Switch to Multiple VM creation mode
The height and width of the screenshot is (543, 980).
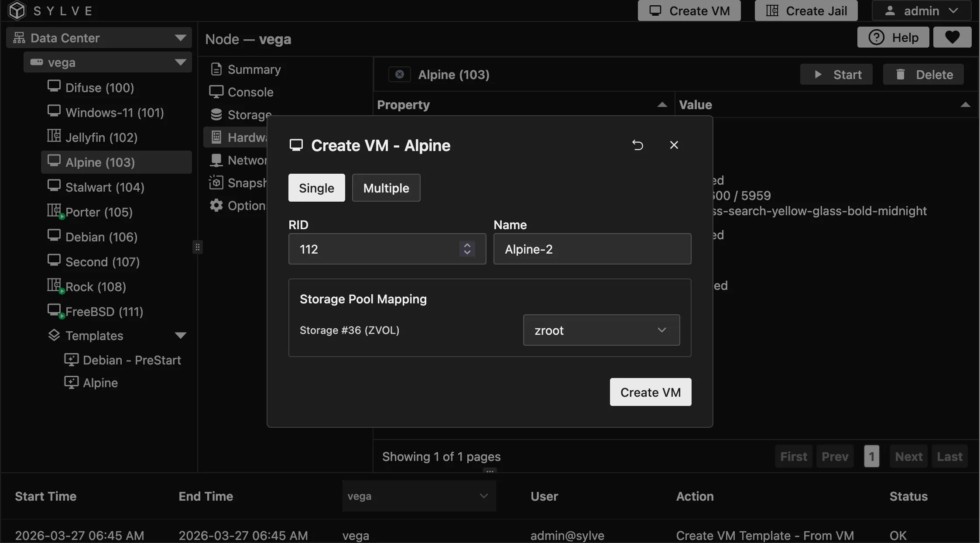point(386,188)
